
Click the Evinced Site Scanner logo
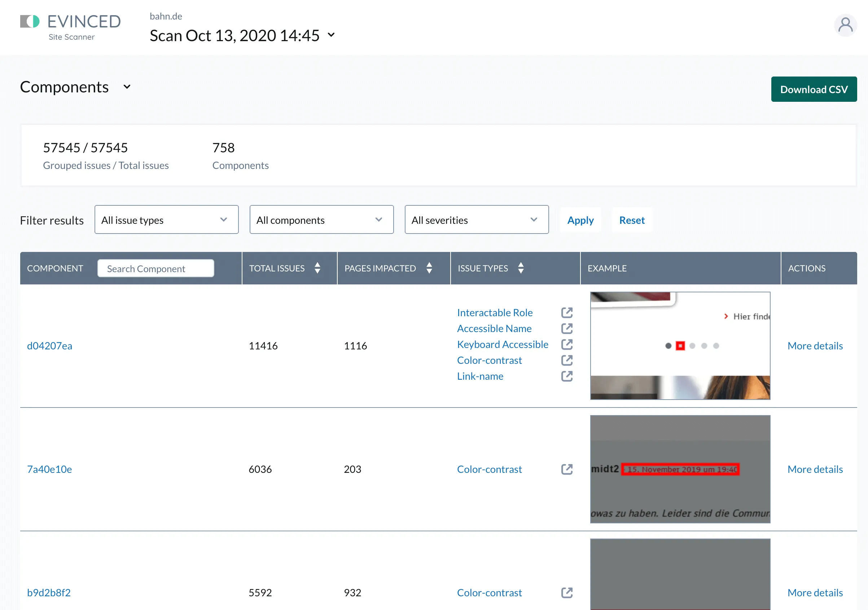point(70,26)
